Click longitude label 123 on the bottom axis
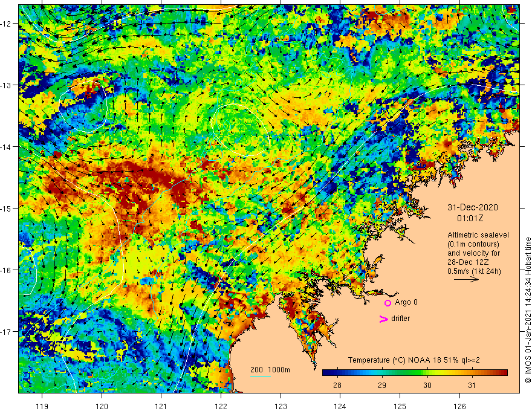 (281, 406)
